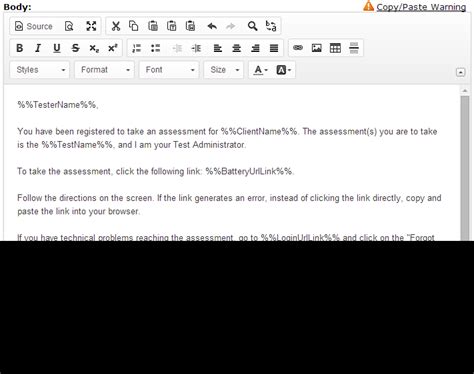Image resolution: width=474 pixels, height=374 pixels.
Task: Open the Preview document icon
Action: click(x=69, y=26)
